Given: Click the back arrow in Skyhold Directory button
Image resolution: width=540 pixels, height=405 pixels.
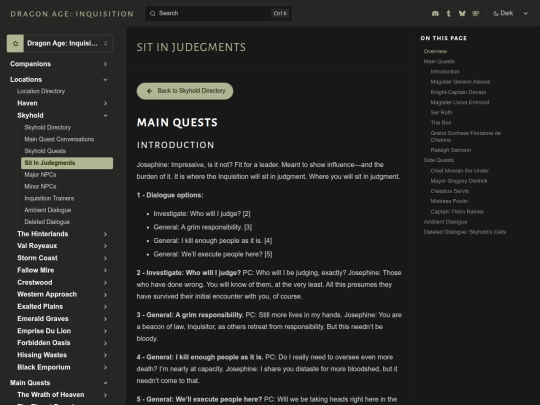Looking at the screenshot, I should click(x=149, y=91).
